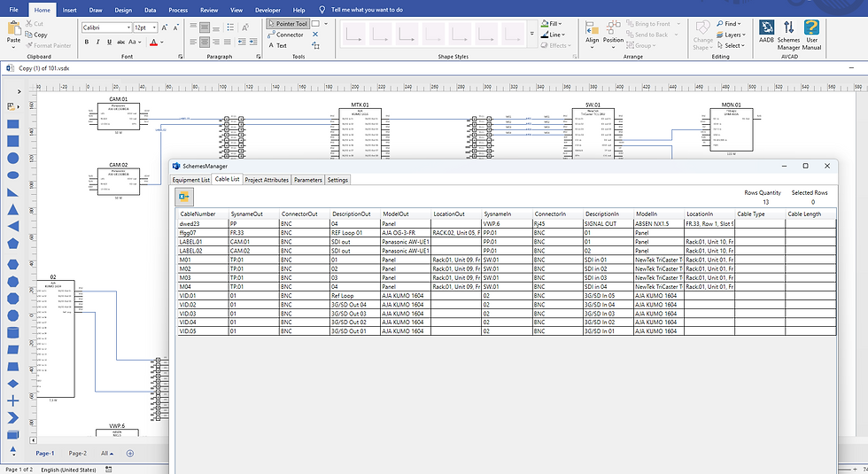Toggle strikethrough text formatting
868x474 pixels.
pos(120,43)
